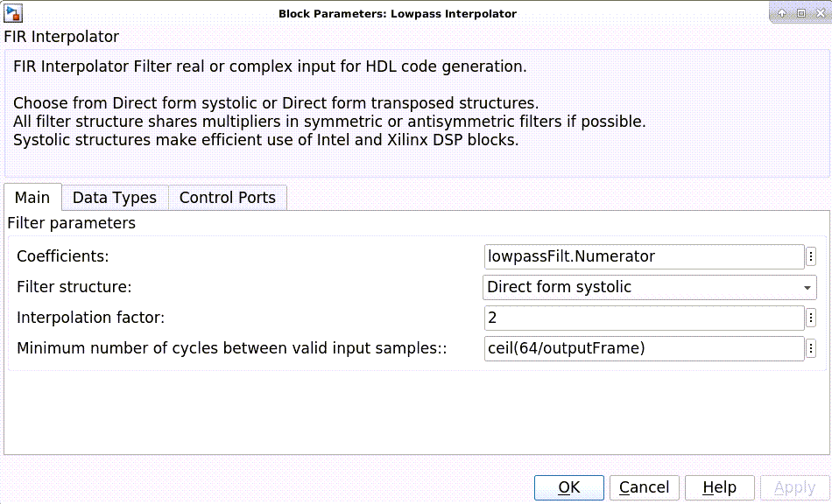Image resolution: width=832 pixels, height=504 pixels.
Task: Open Help for this block
Action: [719, 487]
